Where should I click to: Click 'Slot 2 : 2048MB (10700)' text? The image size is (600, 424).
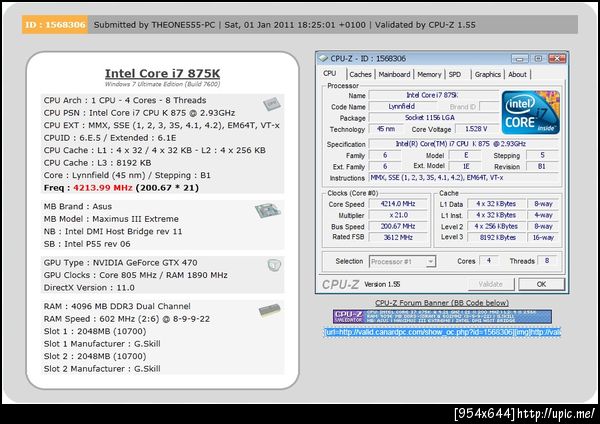tap(95, 356)
